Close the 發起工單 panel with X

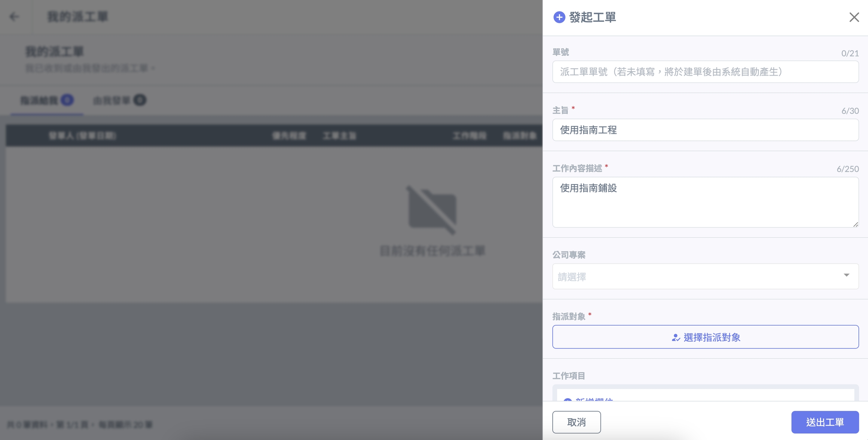pyautogui.click(x=854, y=17)
